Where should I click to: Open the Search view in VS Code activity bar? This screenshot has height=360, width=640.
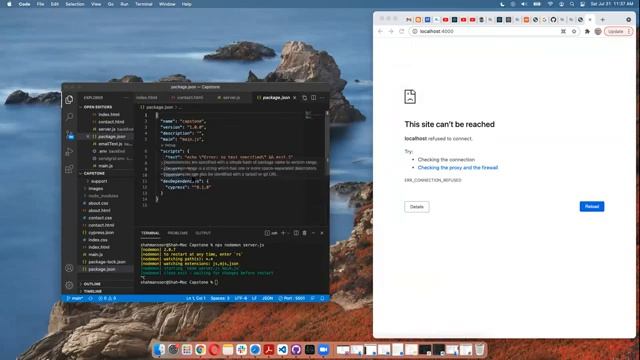[69, 117]
